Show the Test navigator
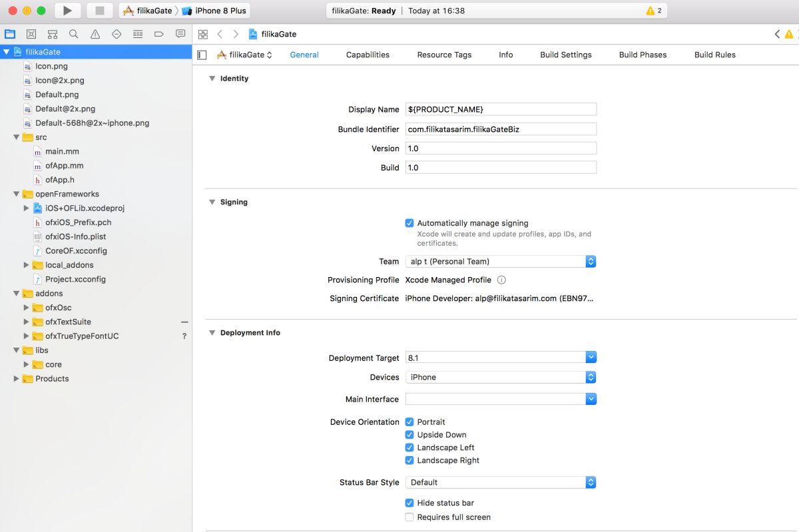The image size is (799, 532). click(x=117, y=34)
